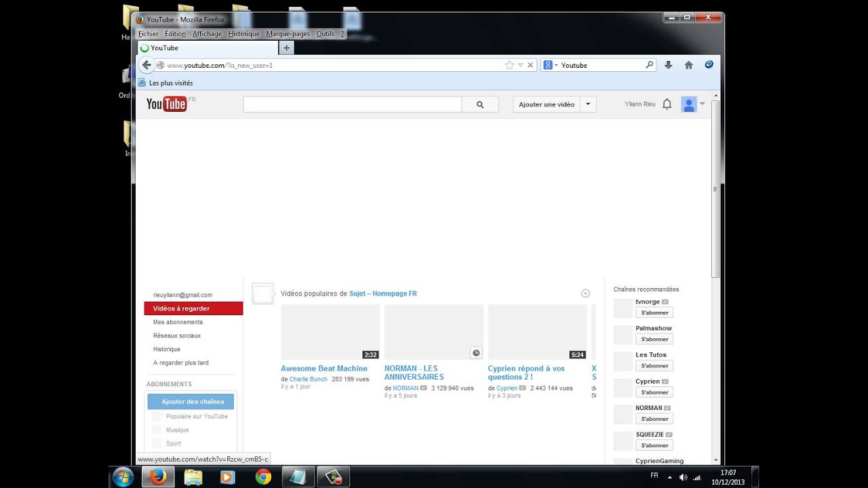Open Mes abonnements in sidebar
The image size is (868, 488).
click(178, 322)
